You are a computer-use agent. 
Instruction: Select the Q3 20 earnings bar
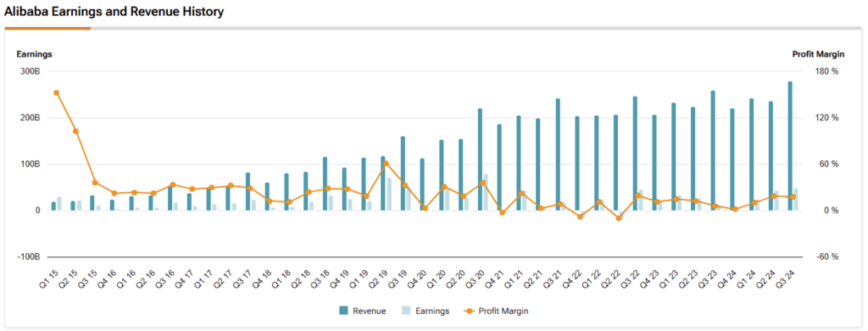pos(486,192)
